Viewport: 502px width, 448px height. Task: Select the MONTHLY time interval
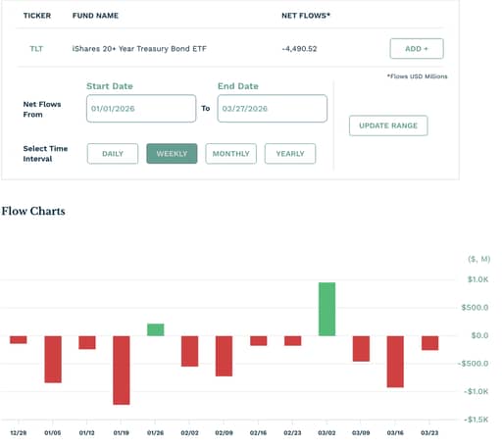click(x=231, y=154)
